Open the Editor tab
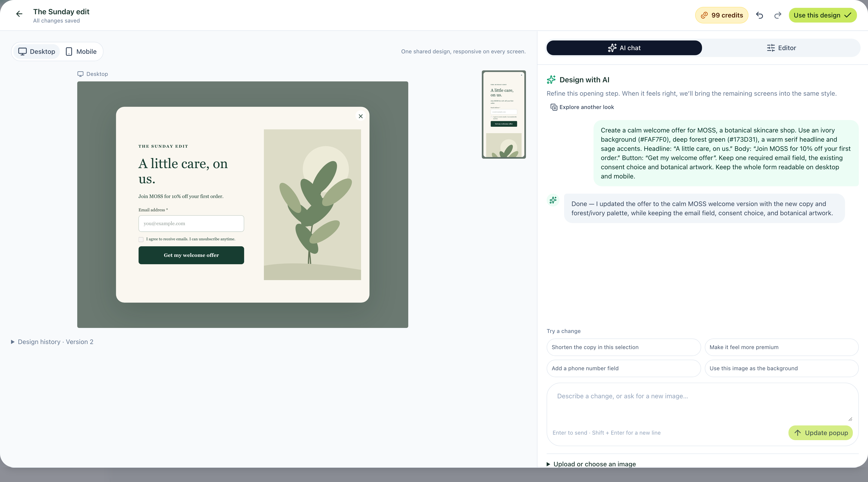868x482 pixels. [781, 48]
